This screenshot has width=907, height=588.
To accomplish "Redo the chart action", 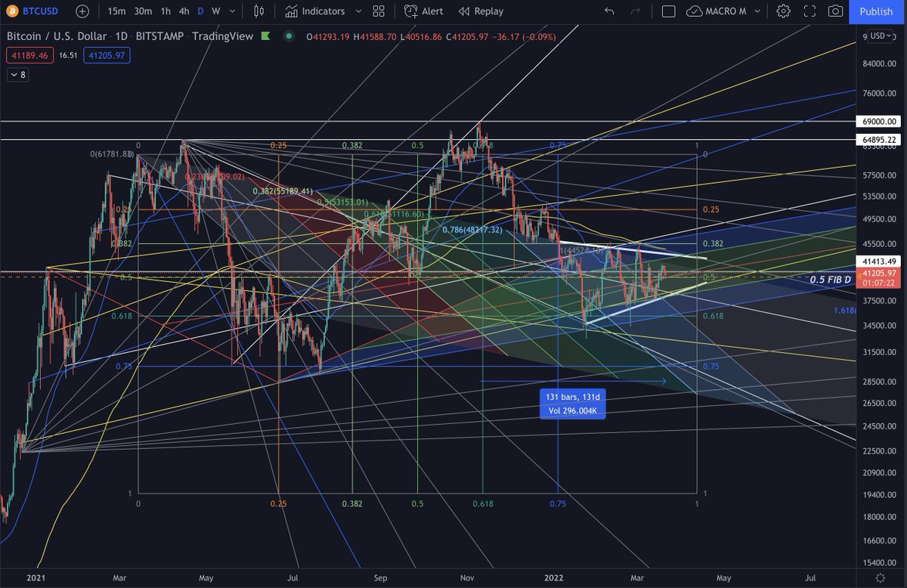I will pos(635,11).
